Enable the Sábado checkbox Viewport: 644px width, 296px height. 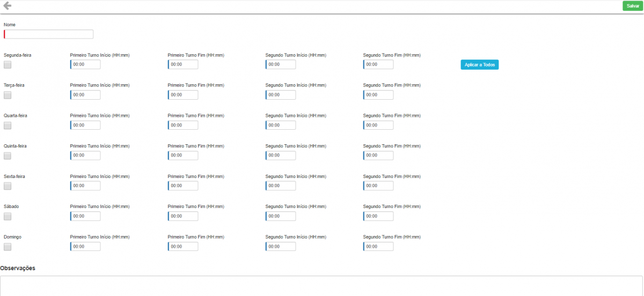click(x=8, y=217)
